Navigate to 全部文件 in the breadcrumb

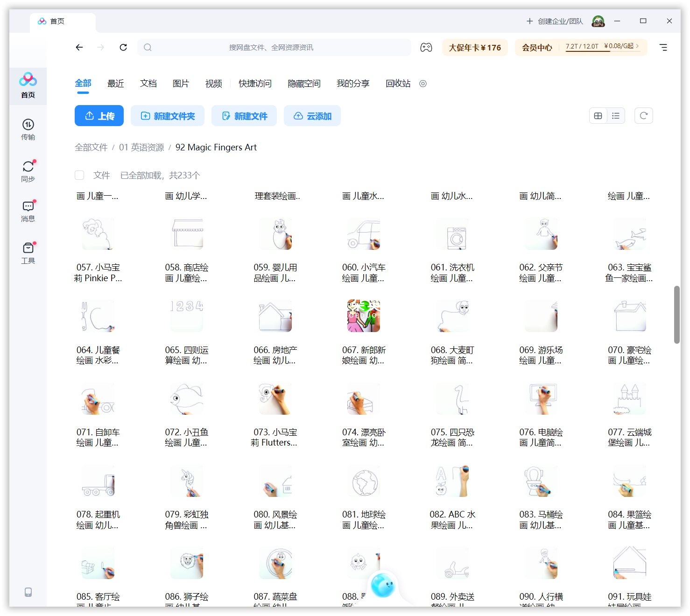91,147
